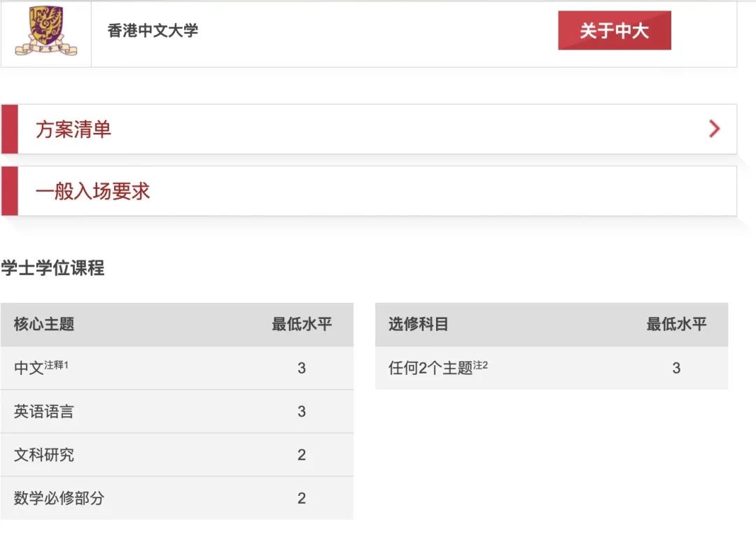Click 最低水平 header in elective table

[x=676, y=324]
